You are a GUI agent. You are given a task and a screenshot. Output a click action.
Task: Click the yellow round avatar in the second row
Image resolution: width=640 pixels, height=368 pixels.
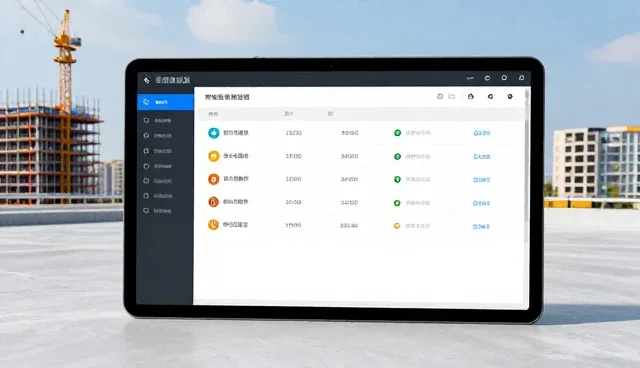coord(213,156)
